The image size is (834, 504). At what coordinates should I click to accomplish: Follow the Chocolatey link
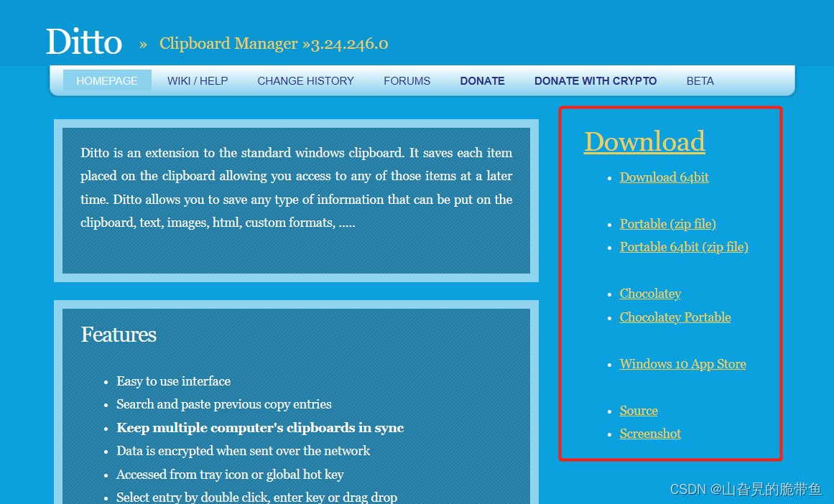click(x=650, y=294)
